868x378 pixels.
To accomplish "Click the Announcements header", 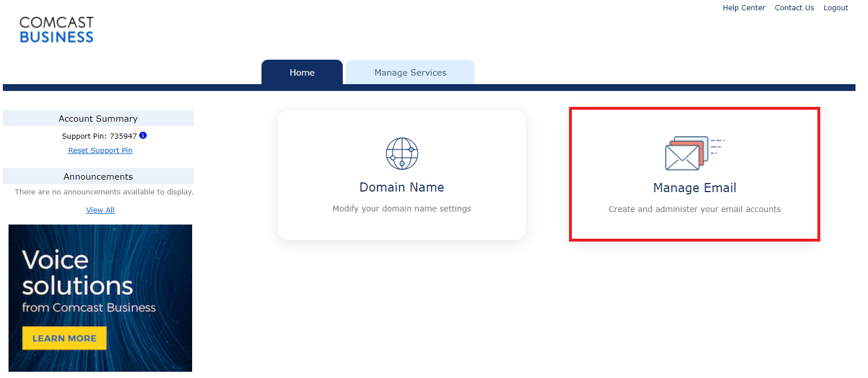I will pos(98,176).
